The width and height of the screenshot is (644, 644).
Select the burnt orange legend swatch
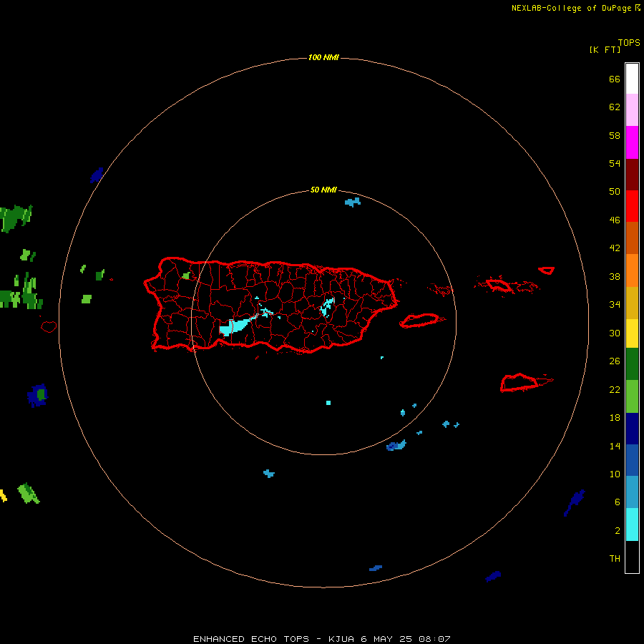point(632,238)
